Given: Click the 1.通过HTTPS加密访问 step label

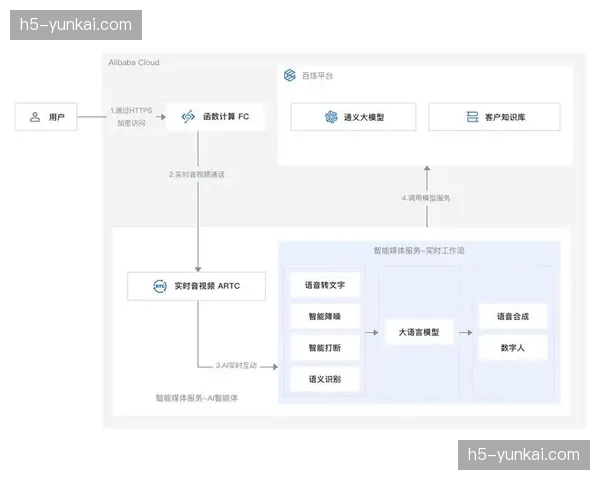Looking at the screenshot, I should [x=131, y=117].
